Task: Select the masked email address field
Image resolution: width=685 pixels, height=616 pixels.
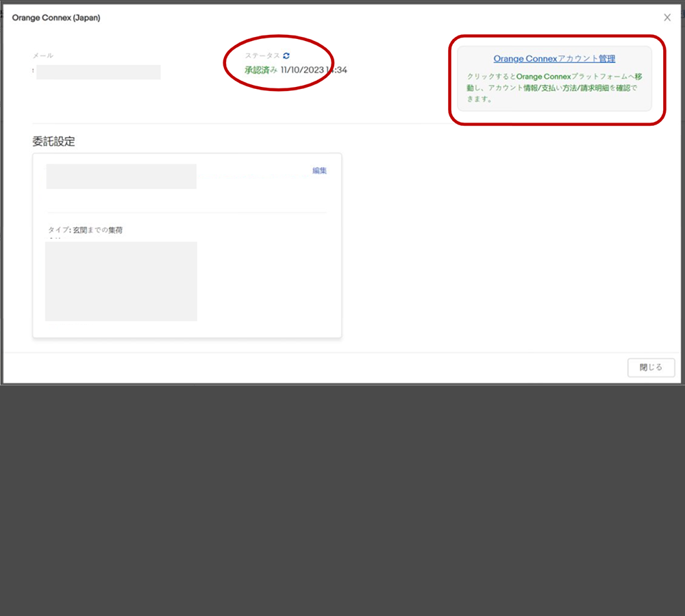Action: coord(98,72)
